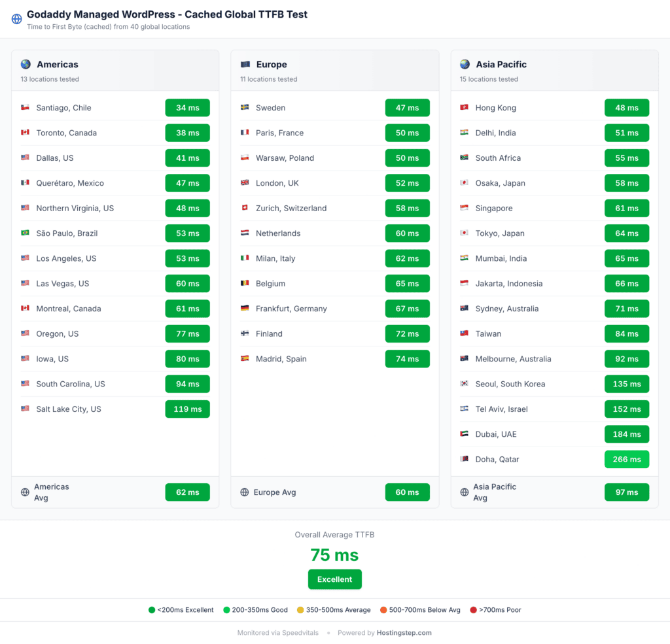Click the 34 ms badge for Santiago
Viewport: 670px width, 644px height.
(188, 108)
